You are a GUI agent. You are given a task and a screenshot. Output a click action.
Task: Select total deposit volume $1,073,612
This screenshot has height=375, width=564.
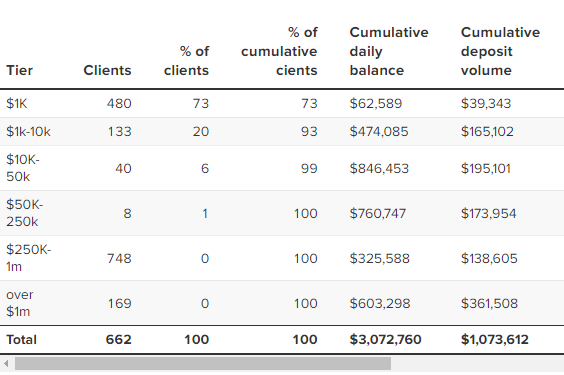point(495,339)
